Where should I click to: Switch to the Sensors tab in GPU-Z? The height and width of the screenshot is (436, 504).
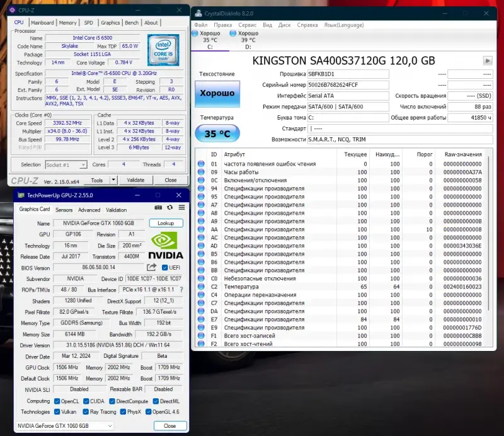[64, 210]
